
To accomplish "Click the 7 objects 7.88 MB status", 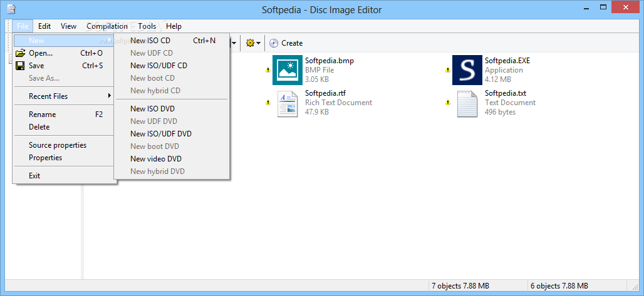I will click(460, 286).
